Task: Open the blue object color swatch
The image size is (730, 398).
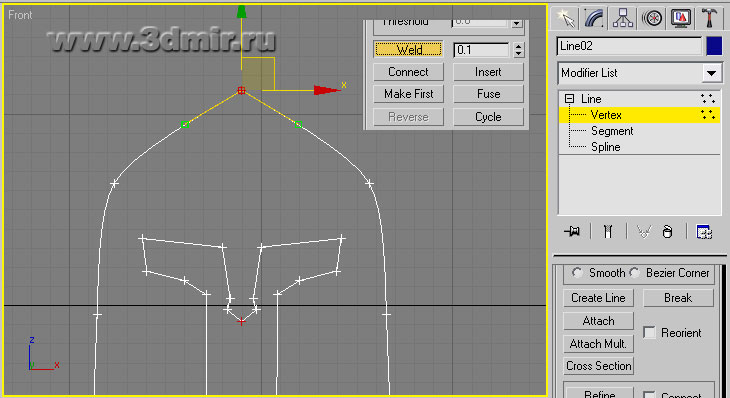Action: pyautogui.click(x=714, y=46)
